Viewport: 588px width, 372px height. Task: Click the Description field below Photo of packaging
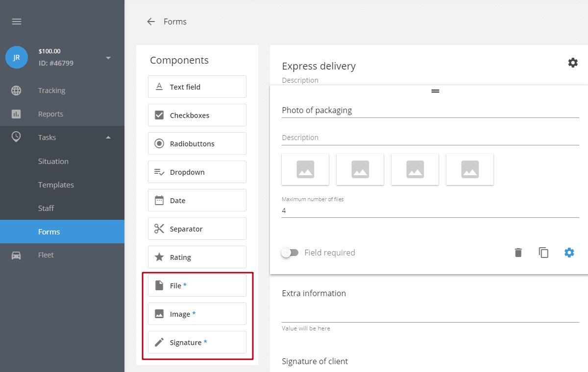pyautogui.click(x=430, y=138)
